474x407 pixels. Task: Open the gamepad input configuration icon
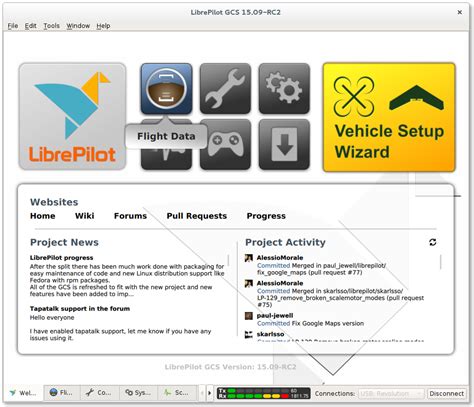[225, 144]
